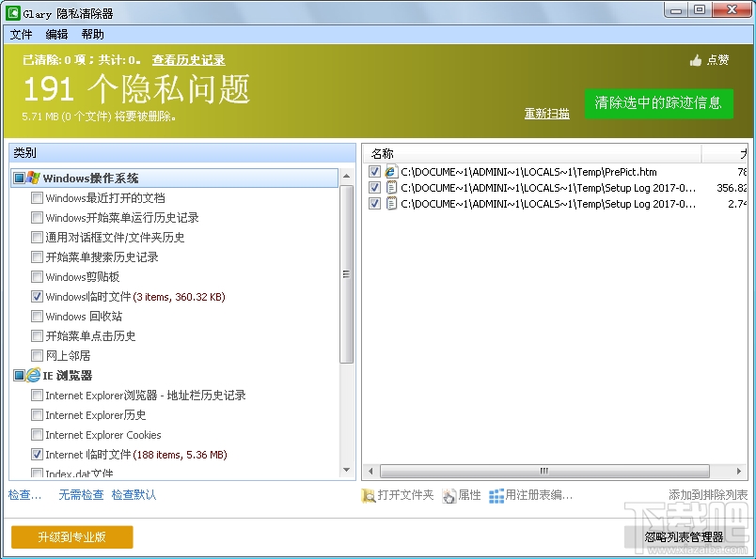Enable Windows最近打开的文档 checkbox

(37, 198)
